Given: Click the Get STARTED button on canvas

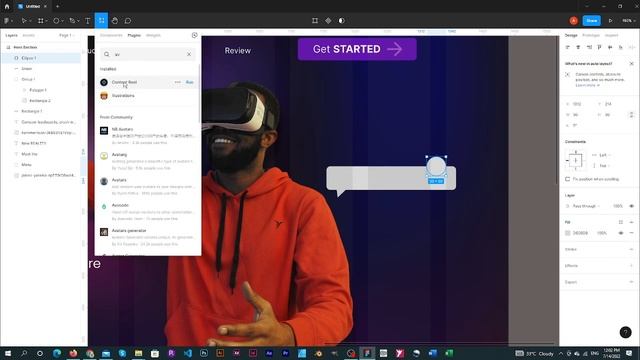Looking at the screenshot, I should click(x=357, y=49).
